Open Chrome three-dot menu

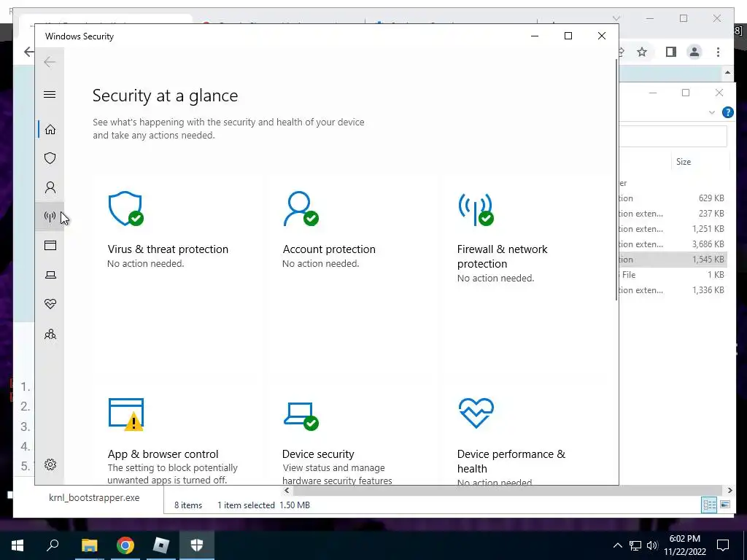pos(718,52)
